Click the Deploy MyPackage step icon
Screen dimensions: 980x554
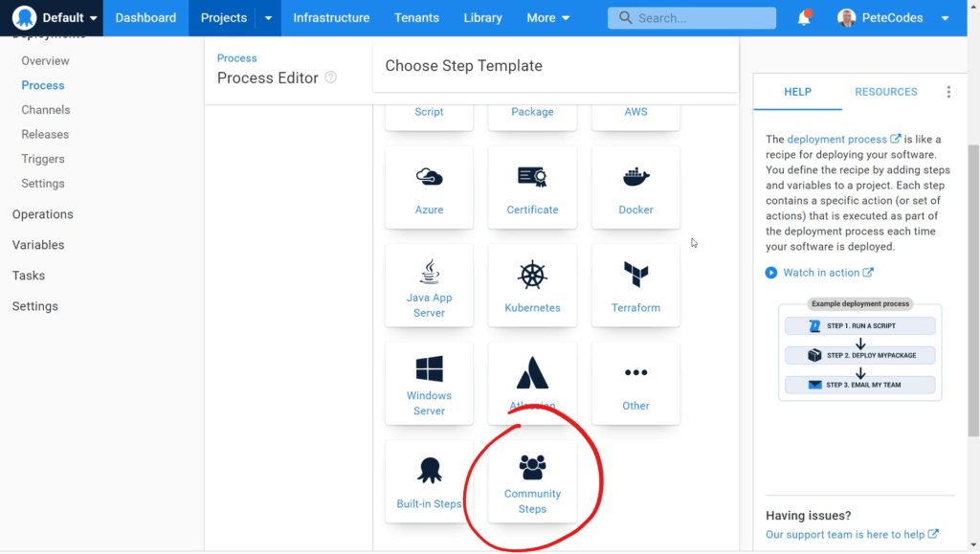click(x=814, y=355)
